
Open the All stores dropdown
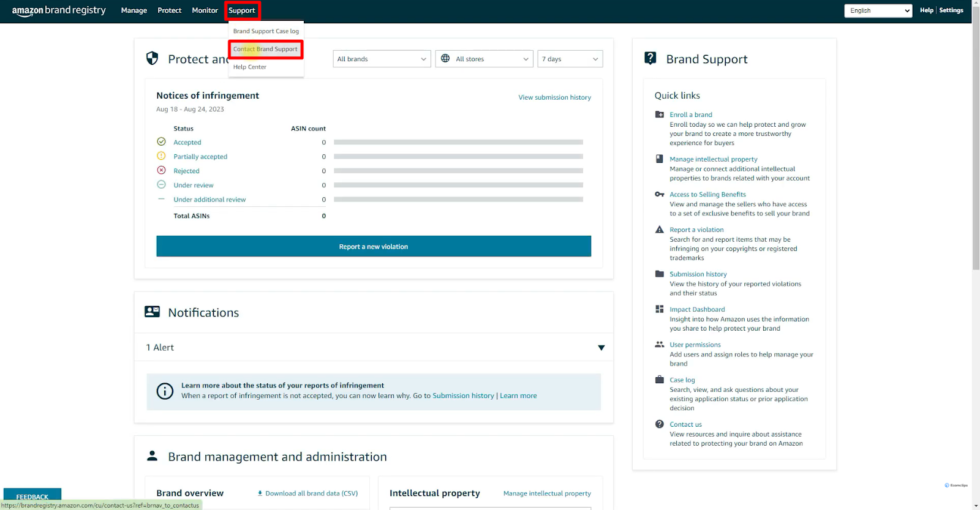coord(484,59)
